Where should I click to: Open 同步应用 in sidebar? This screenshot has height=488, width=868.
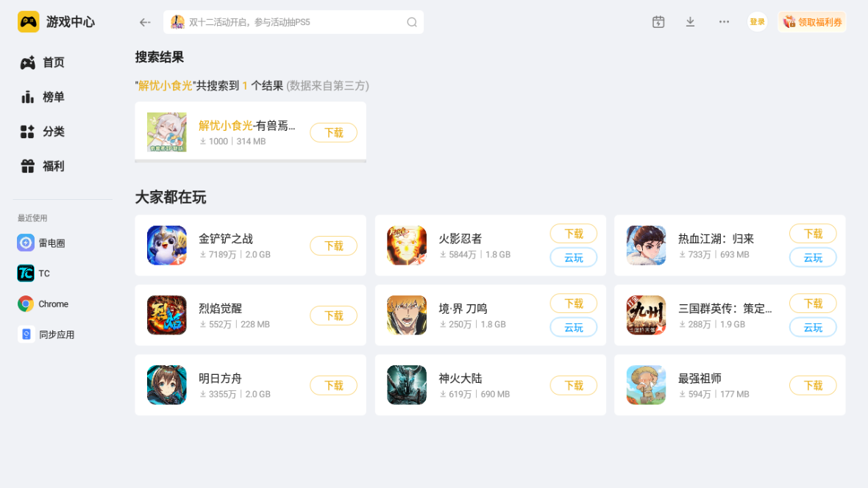pyautogui.click(x=46, y=334)
